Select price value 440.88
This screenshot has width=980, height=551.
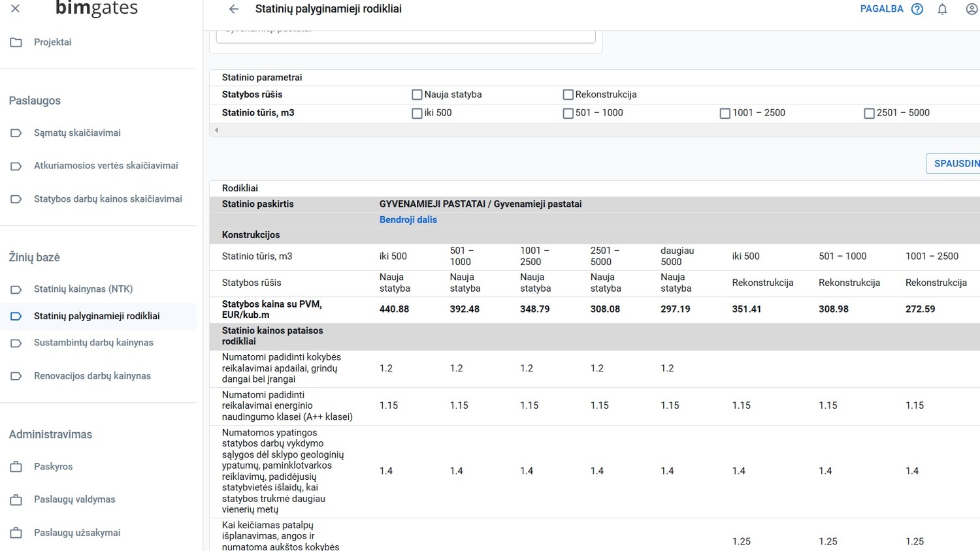[394, 309]
